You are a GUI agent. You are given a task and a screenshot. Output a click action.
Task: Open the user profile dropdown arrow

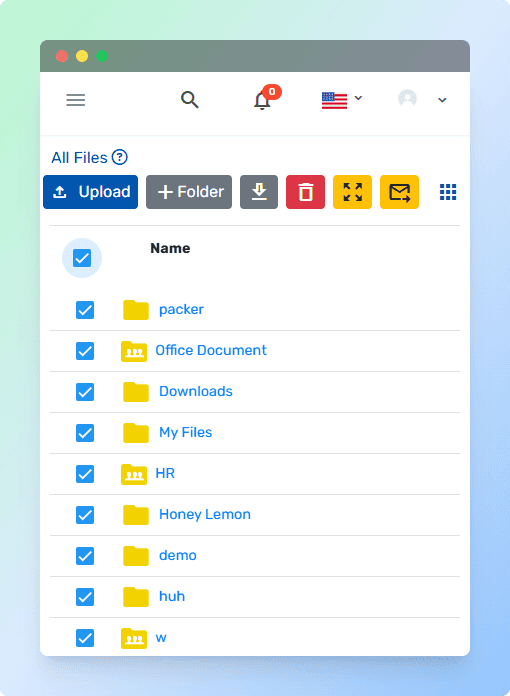(x=442, y=100)
